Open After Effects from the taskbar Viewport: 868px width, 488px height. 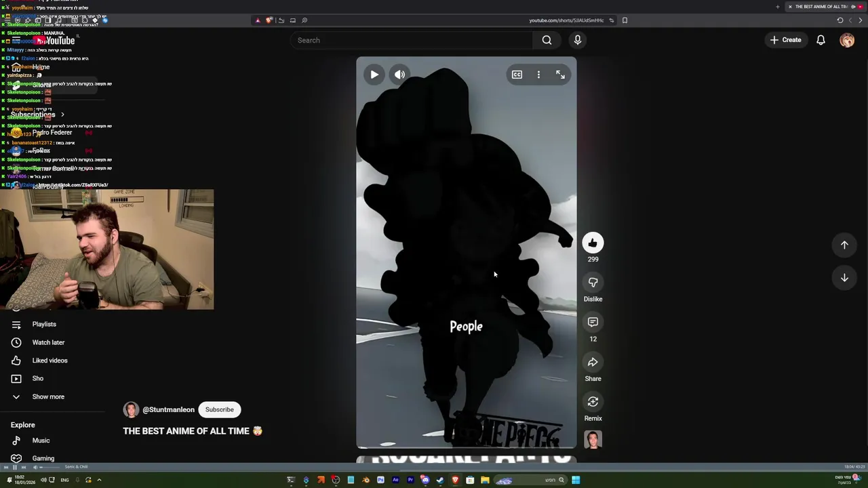click(395, 480)
